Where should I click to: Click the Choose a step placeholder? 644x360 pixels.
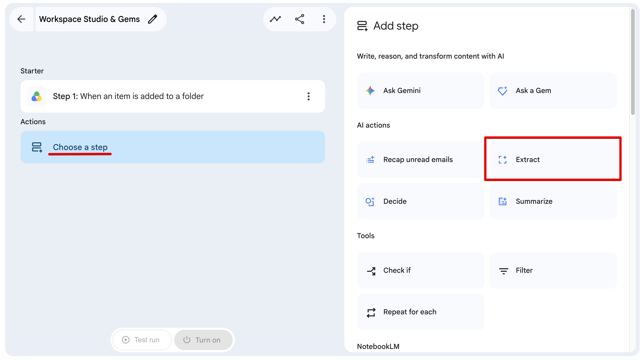click(x=173, y=147)
